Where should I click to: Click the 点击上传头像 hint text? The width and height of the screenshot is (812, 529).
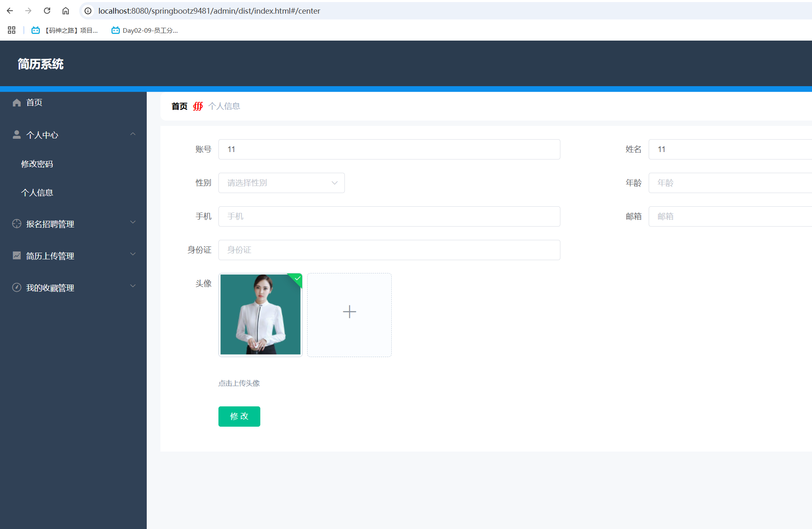[x=239, y=383]
